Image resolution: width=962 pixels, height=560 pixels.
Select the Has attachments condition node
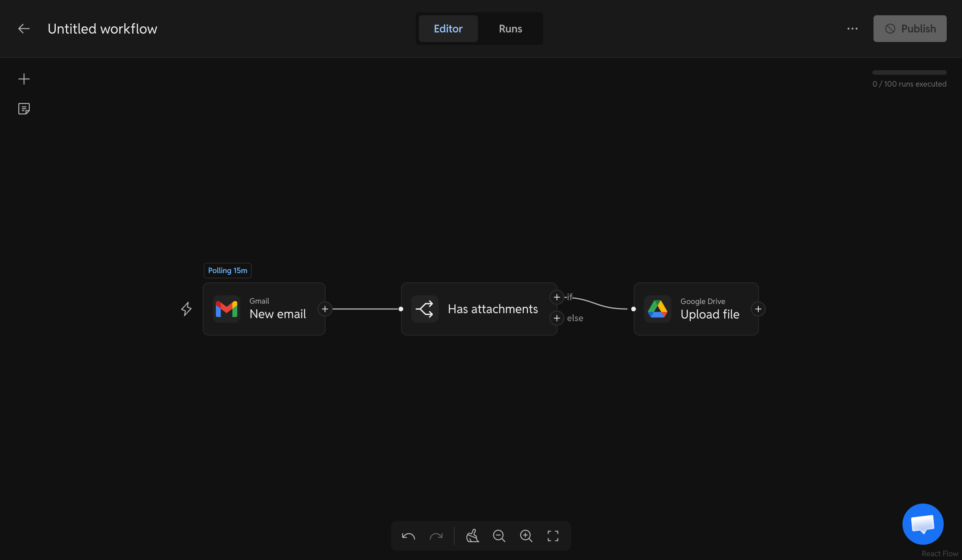479,309
